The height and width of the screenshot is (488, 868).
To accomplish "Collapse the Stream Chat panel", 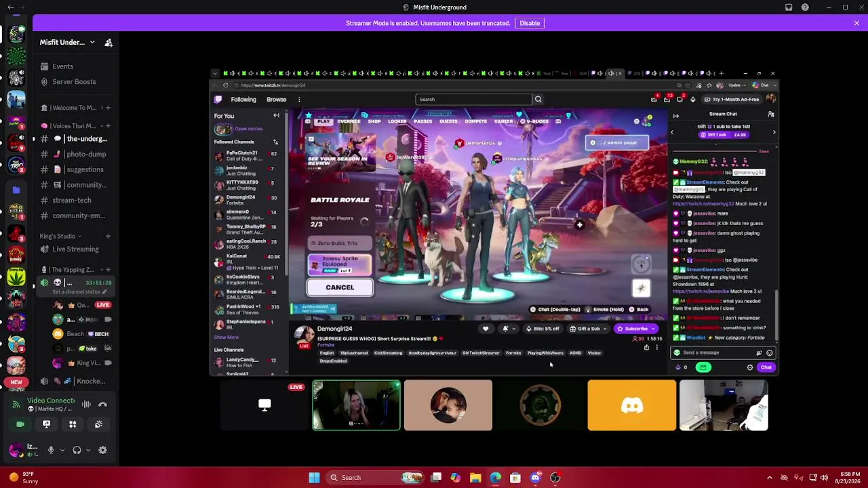I will click(675, 116).
